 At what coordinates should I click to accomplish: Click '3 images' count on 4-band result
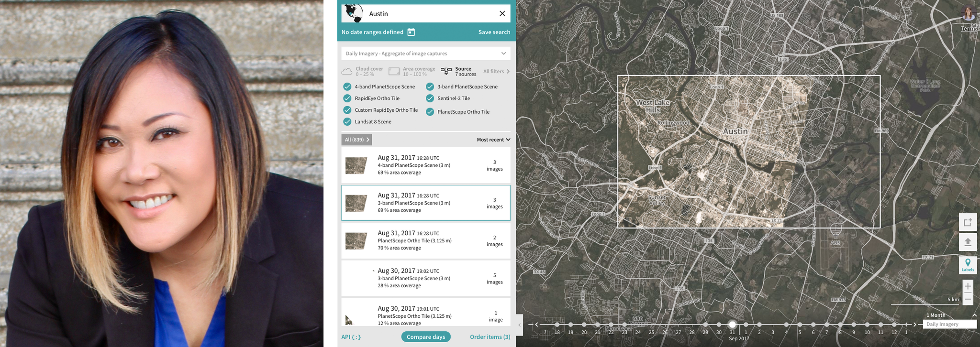tap(495, 165)
